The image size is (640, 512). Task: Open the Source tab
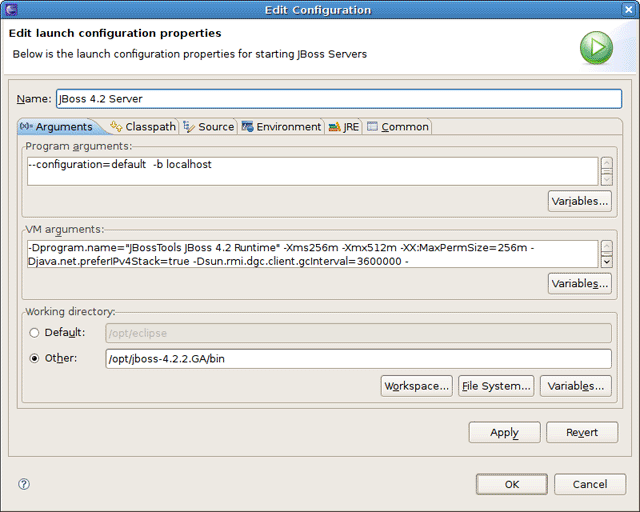(x=209, y=127)
